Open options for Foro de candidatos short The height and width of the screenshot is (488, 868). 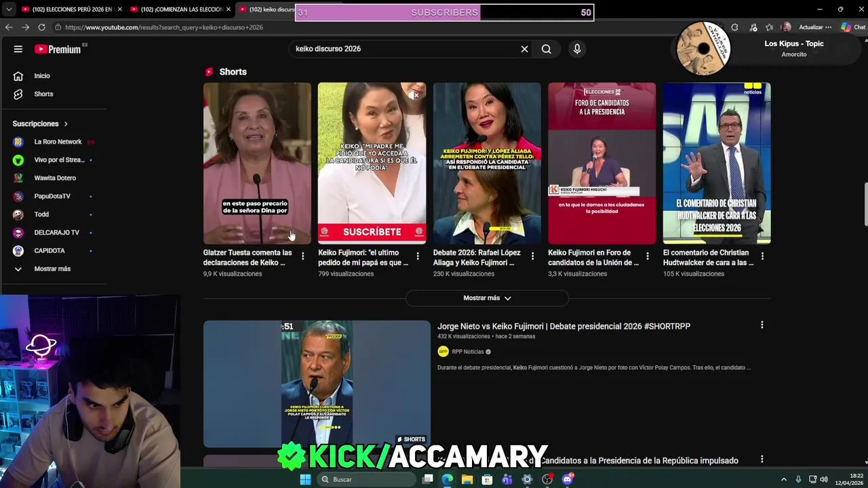(x=648, y=256)
